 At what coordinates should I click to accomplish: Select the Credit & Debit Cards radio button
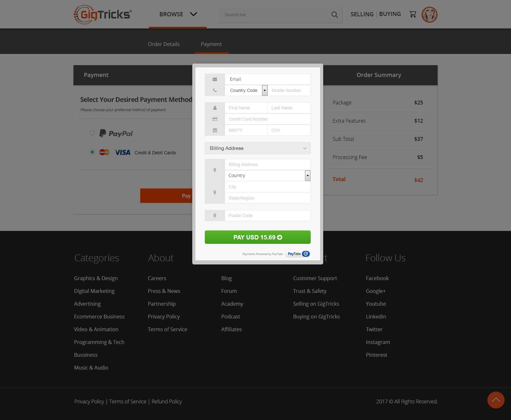click(92, 152)
